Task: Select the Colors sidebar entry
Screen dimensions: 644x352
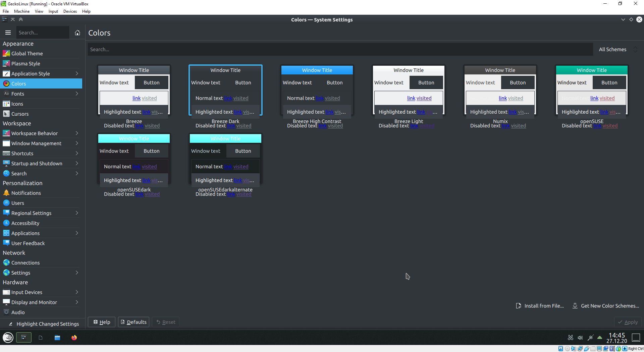Action: point(41,84)
